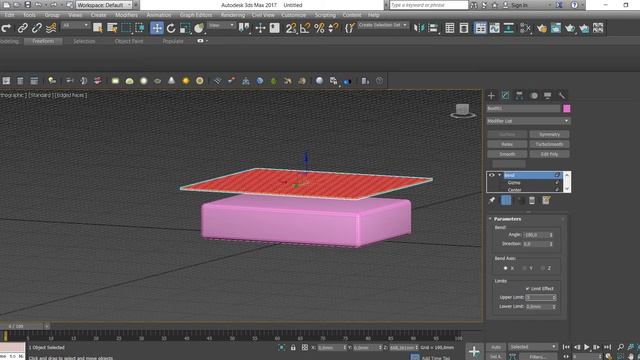This screenshot has width=640, height=360.
Task: Open the Motion command panel tab
Action: click(534, 96)
